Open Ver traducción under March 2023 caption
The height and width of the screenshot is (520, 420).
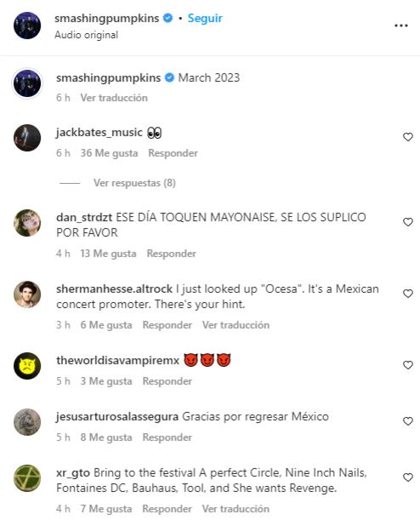[x=114, y=98]
